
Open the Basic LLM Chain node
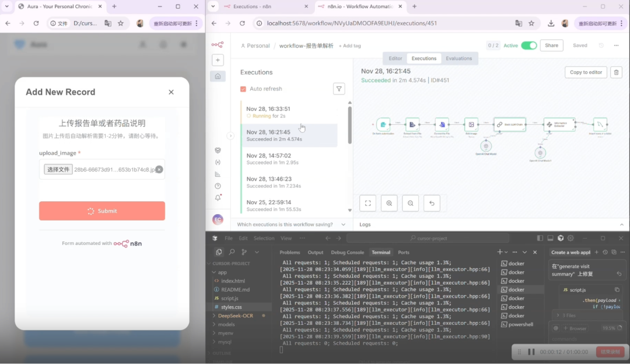[509, 124]
